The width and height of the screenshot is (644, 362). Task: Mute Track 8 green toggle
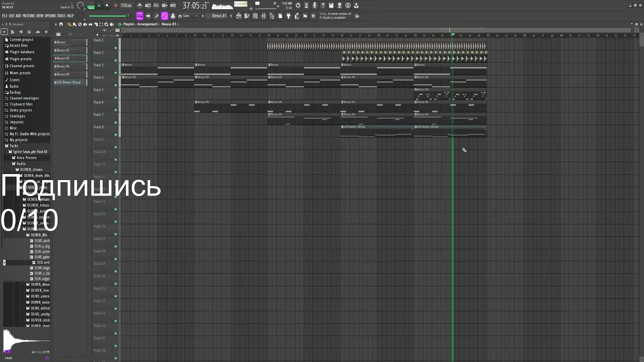(116, 135)
